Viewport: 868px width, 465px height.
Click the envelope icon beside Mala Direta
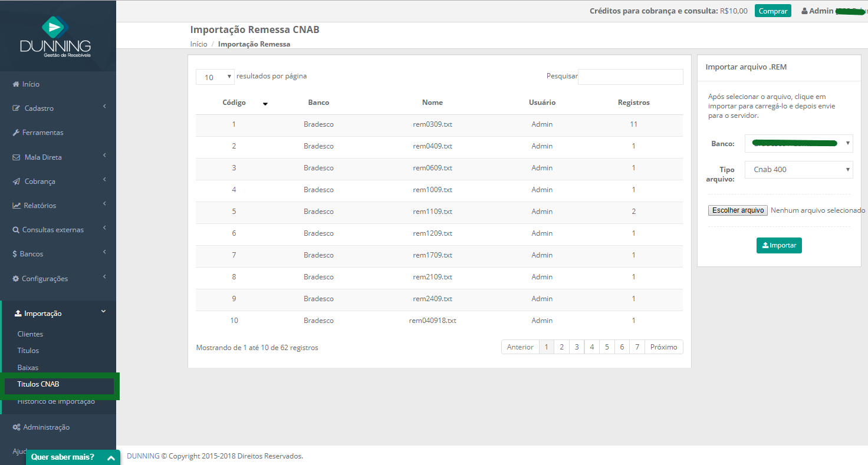(x=17, y=157)
